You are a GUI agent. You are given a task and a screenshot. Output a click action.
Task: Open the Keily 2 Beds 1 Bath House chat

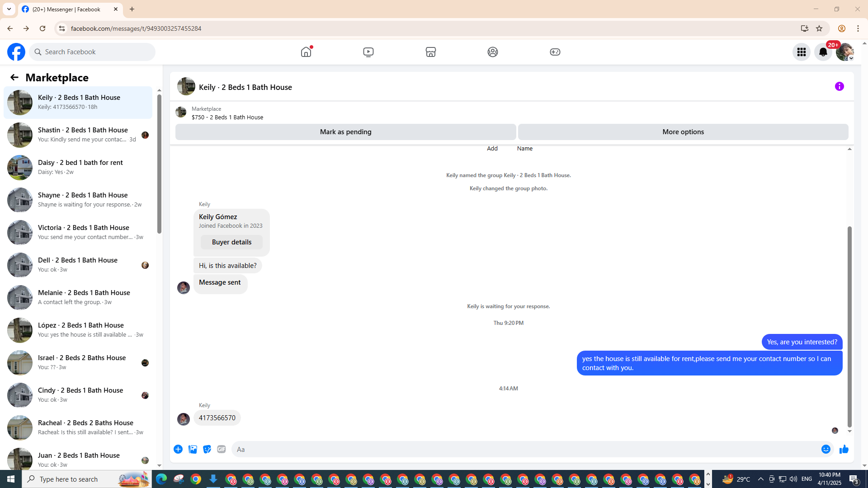click(x=78, y=103)
